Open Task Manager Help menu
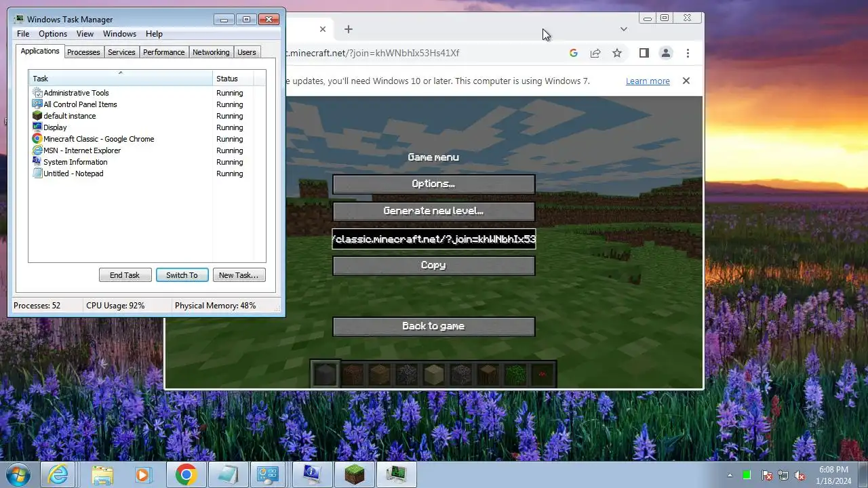Screen dimensions: 868x488 154,34
